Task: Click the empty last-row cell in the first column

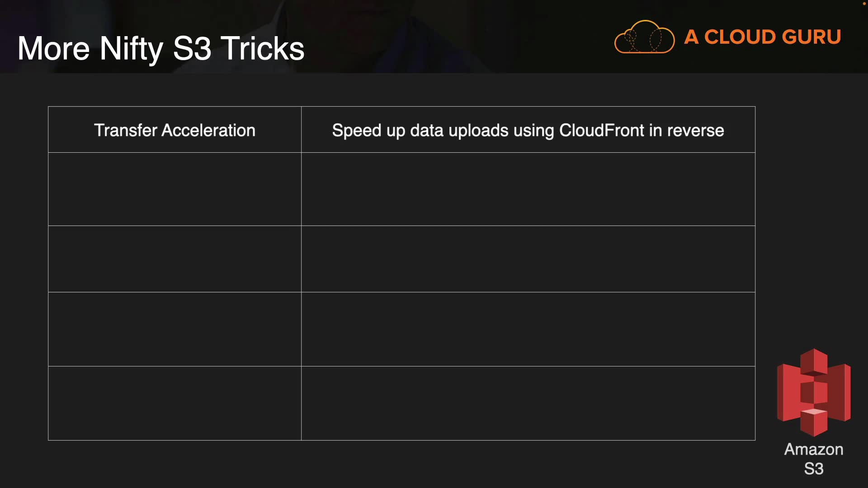Action: [x=175, y=403]
